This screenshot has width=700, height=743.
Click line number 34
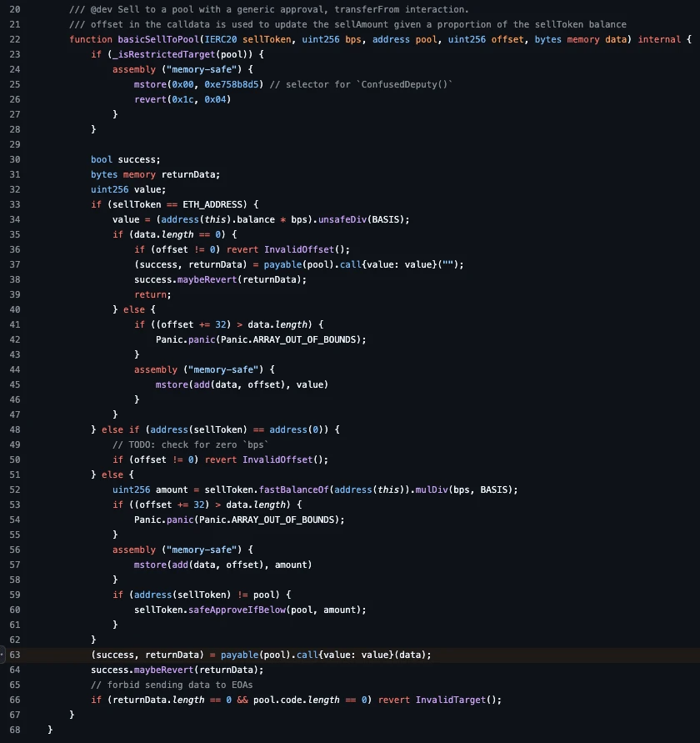coord(15,219)
